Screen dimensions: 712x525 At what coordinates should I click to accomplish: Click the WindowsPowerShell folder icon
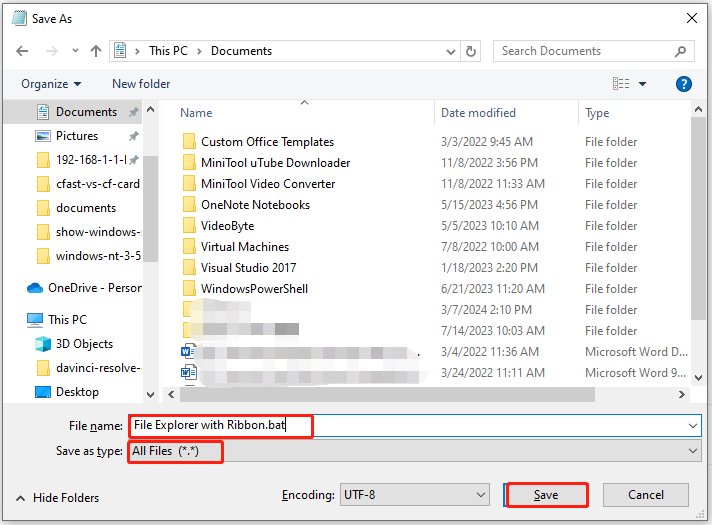[189, 289]
